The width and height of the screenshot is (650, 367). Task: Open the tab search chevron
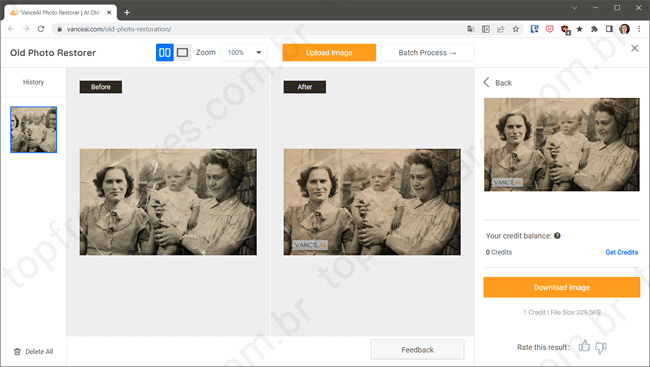(574, 7)
